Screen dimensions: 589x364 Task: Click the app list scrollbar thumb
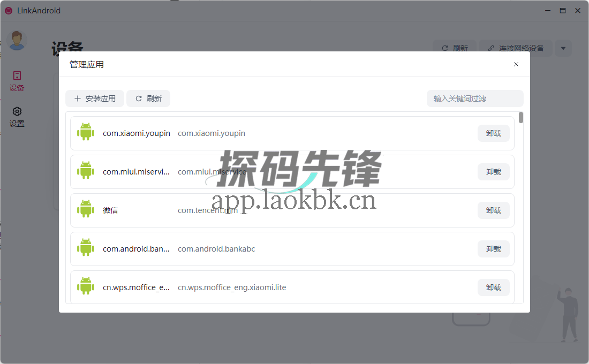pos(520,118)
